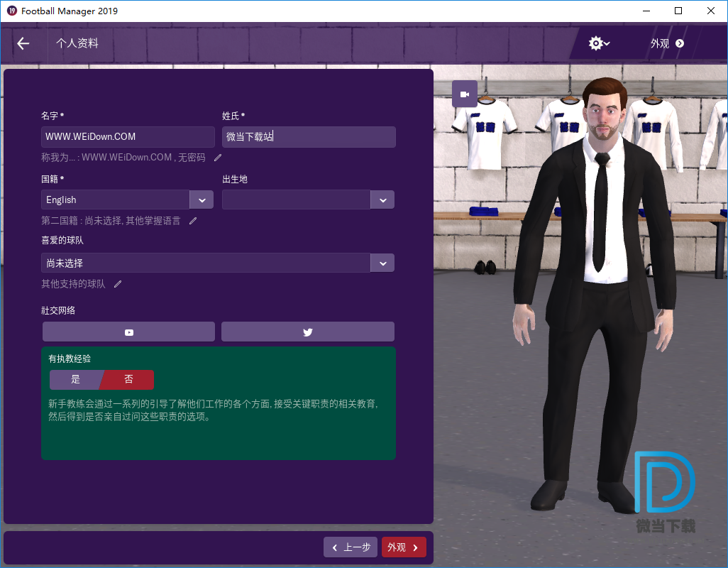Go back using the arrow icon

tap(23, 43)
